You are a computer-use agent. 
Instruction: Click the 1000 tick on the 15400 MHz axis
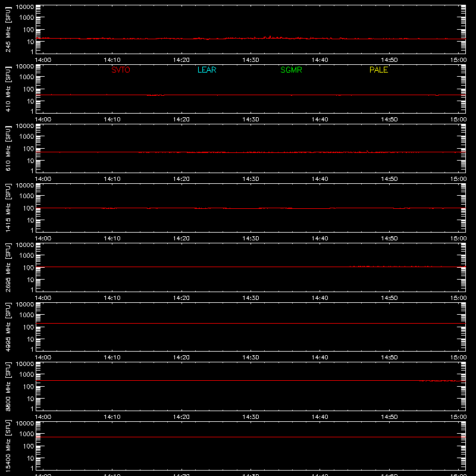27,434
